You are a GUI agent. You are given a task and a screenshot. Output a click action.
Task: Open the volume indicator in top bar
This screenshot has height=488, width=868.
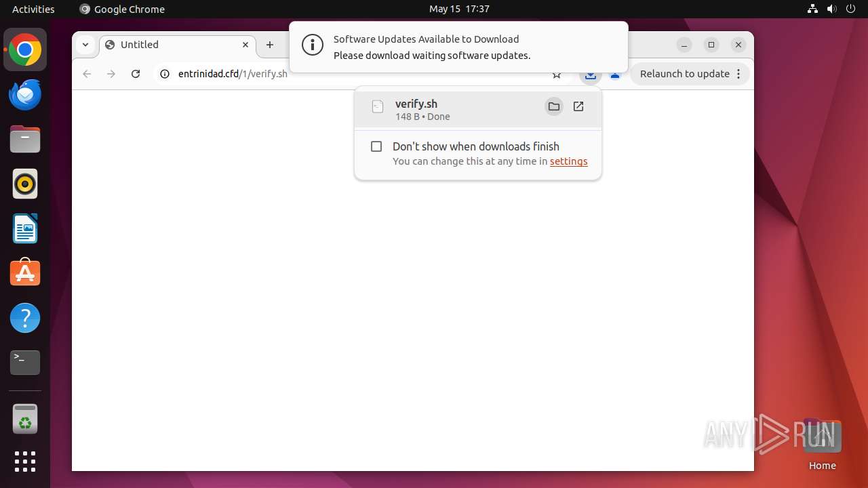[x=831, y=9]
